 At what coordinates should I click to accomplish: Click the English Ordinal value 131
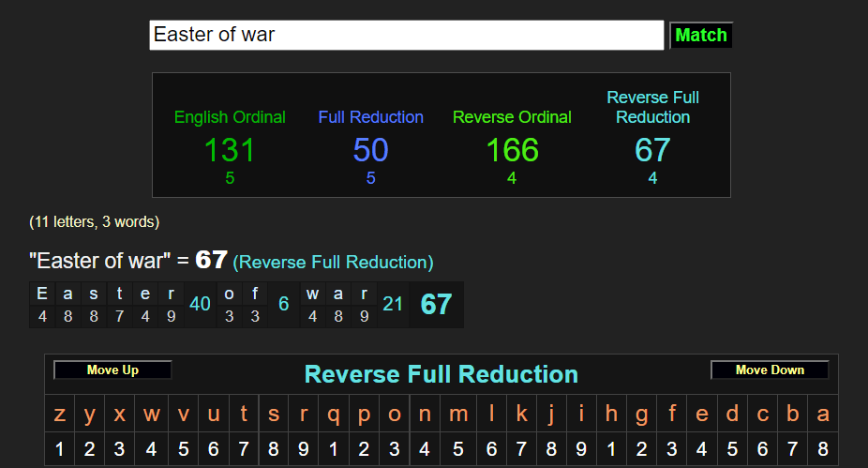230,150
